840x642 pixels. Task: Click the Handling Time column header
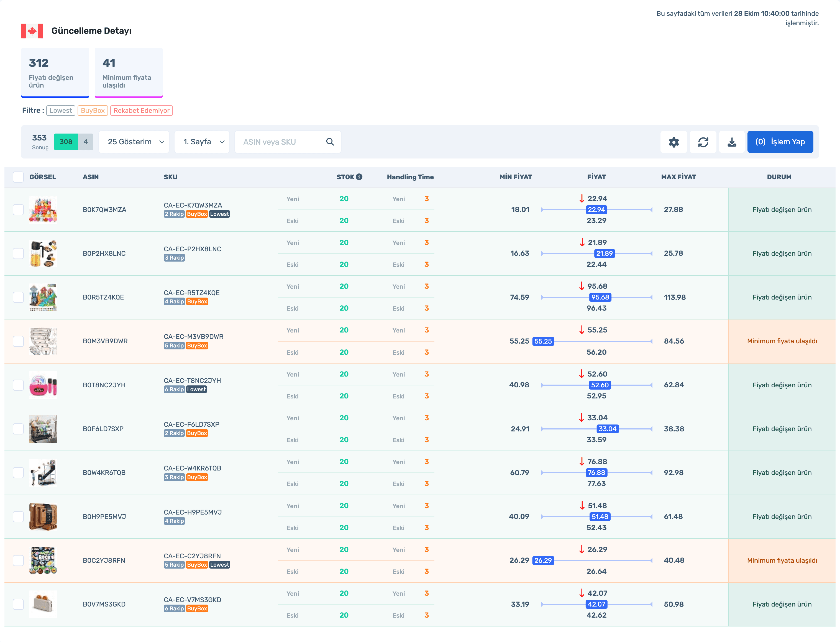point(410,177)
